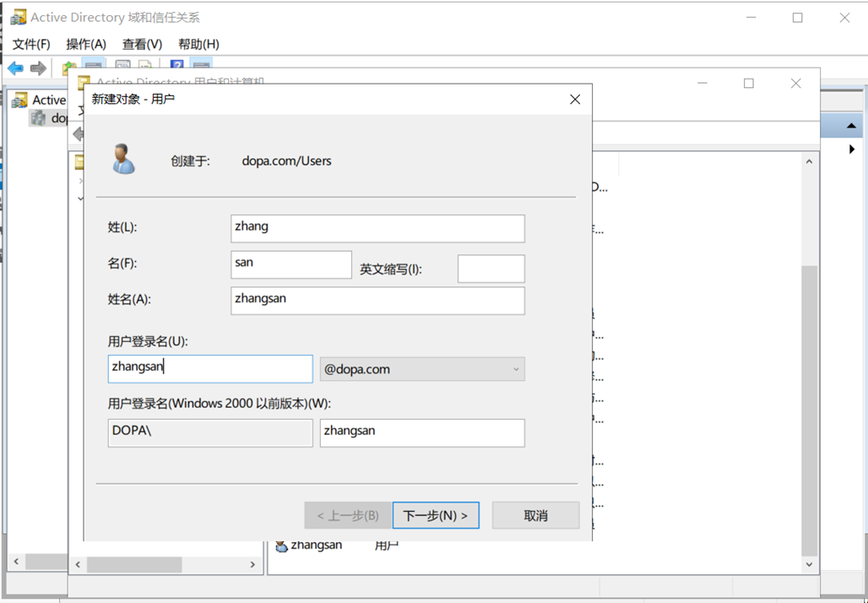Click the zhangsan user icon in list
Image resolution: width=868 pixels, height=603 pixels.
click(x=282, y=546)
